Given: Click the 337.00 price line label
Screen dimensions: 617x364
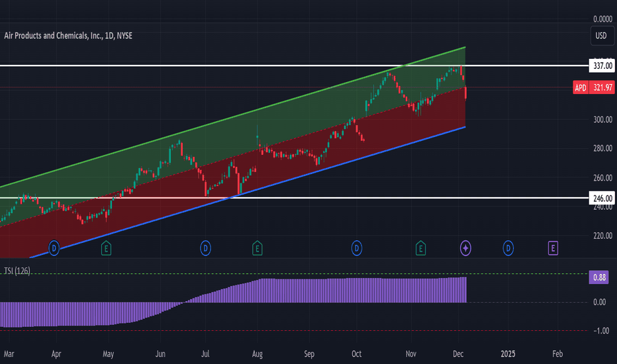Looking at the screenshot, I should [x=602, y=66].
